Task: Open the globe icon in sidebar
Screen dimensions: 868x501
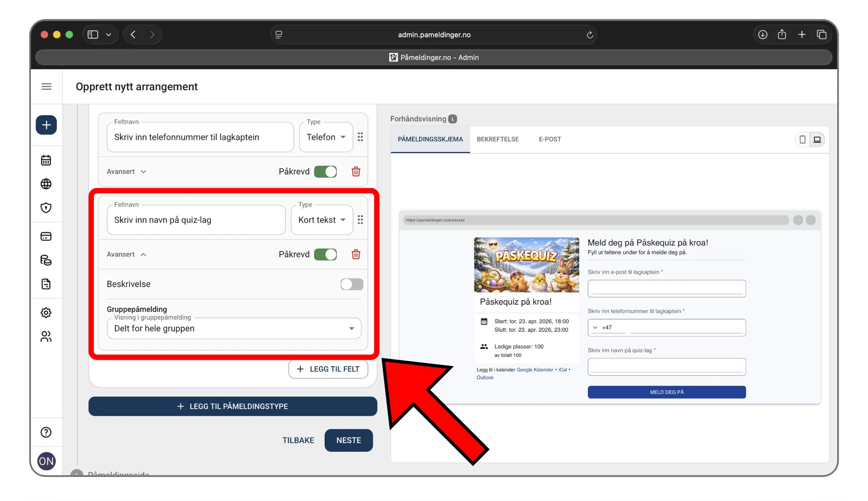Action: click(x=46, y=184)
